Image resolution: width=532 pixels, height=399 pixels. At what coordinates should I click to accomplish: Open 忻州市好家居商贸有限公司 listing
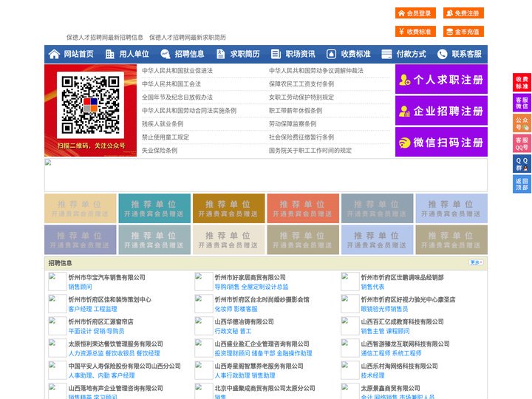(x=250, y=277)
